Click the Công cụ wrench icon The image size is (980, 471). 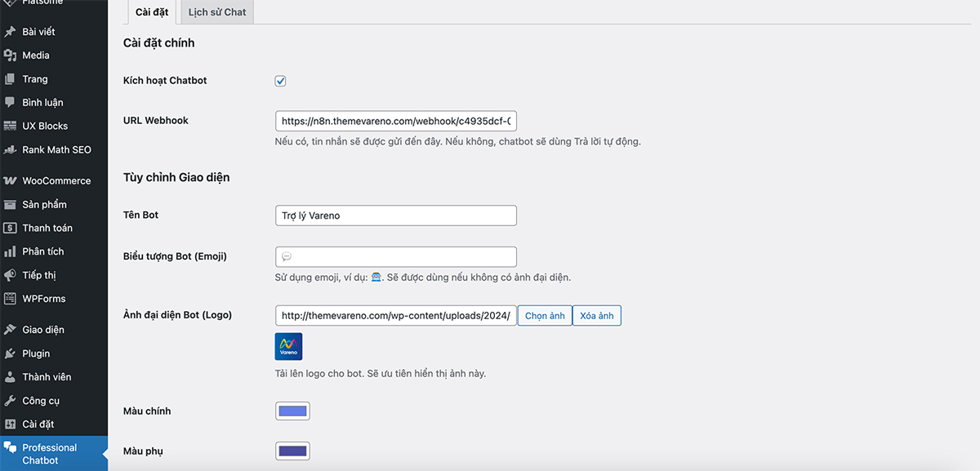click(10, 401)
